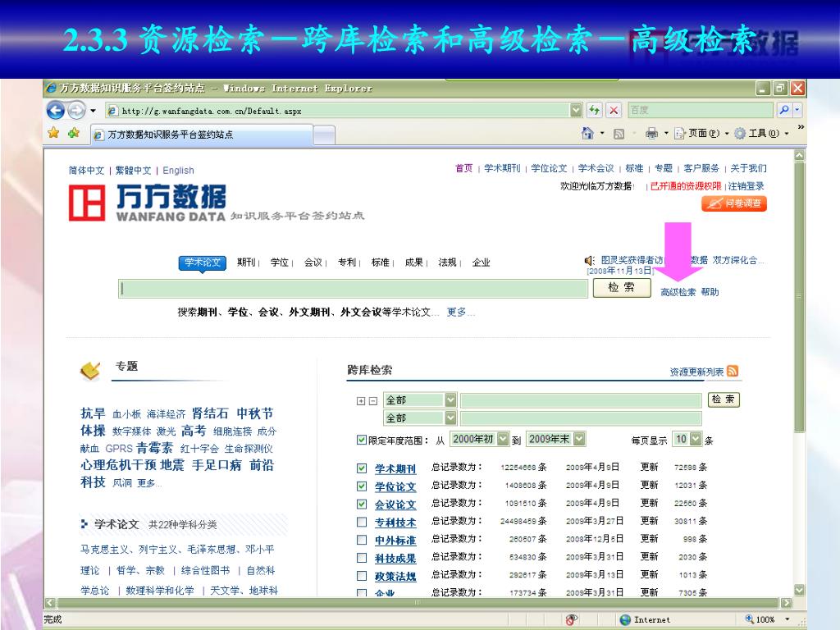Open a new blank browser tab

tap(324, 135)
